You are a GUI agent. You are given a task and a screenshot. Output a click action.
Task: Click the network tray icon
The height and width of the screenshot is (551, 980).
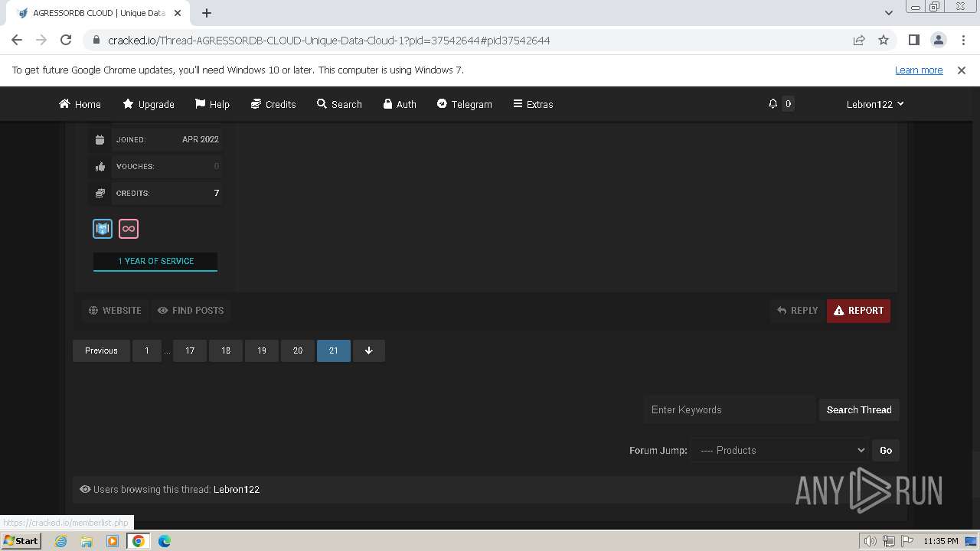889,541
